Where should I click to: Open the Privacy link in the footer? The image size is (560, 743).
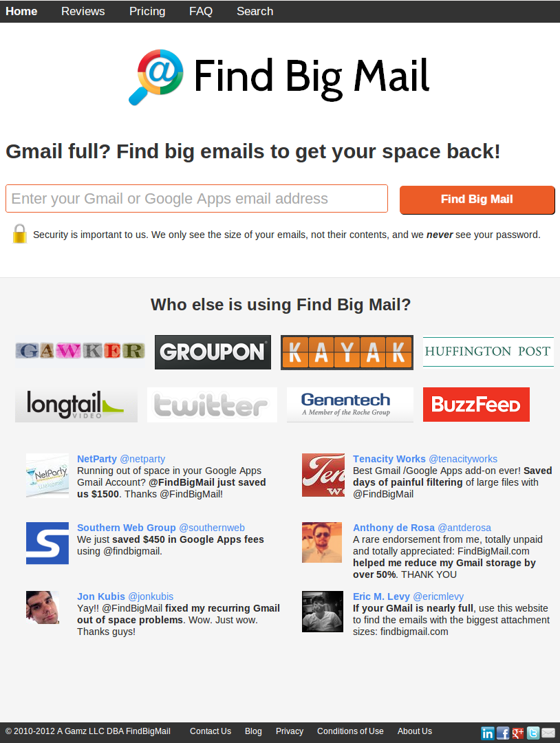290,731
